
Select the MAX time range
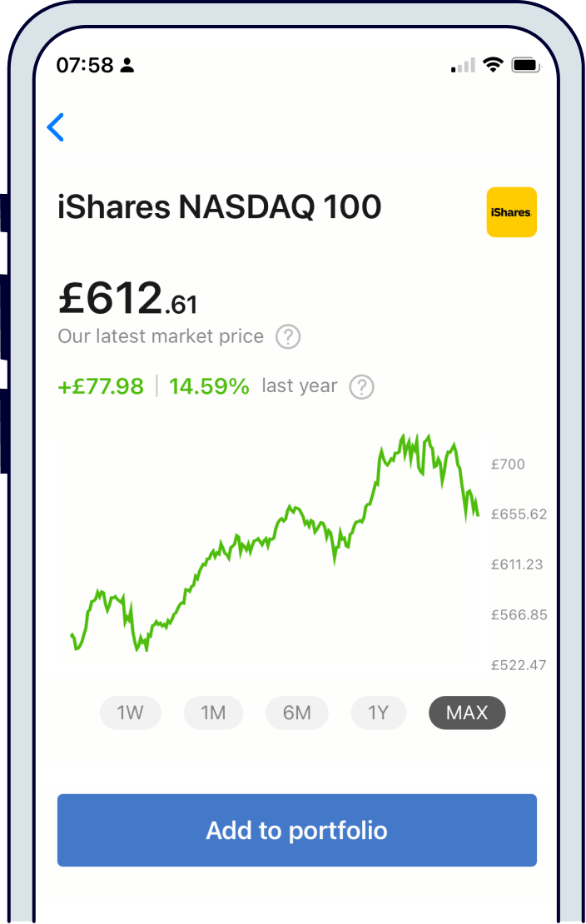coord(467,713)
